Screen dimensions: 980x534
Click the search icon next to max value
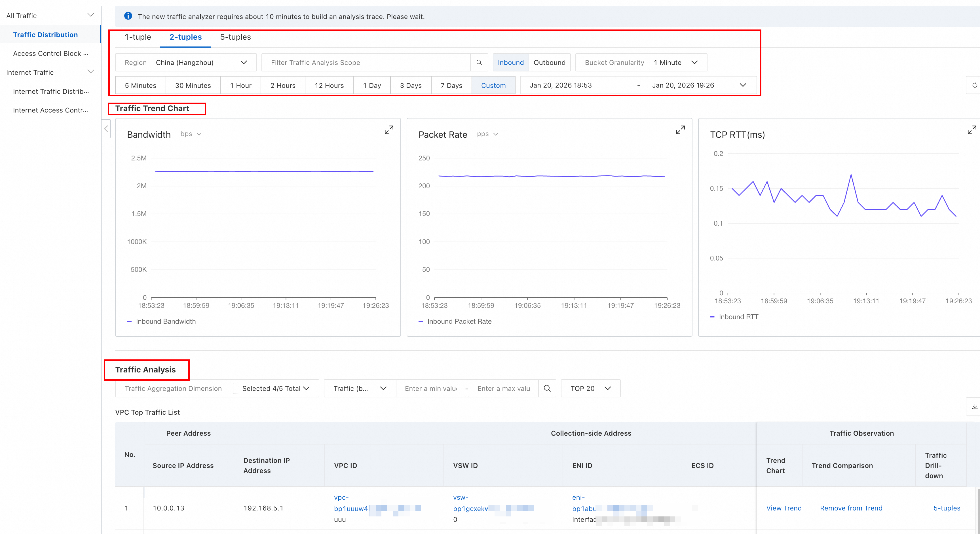[547, 388]
